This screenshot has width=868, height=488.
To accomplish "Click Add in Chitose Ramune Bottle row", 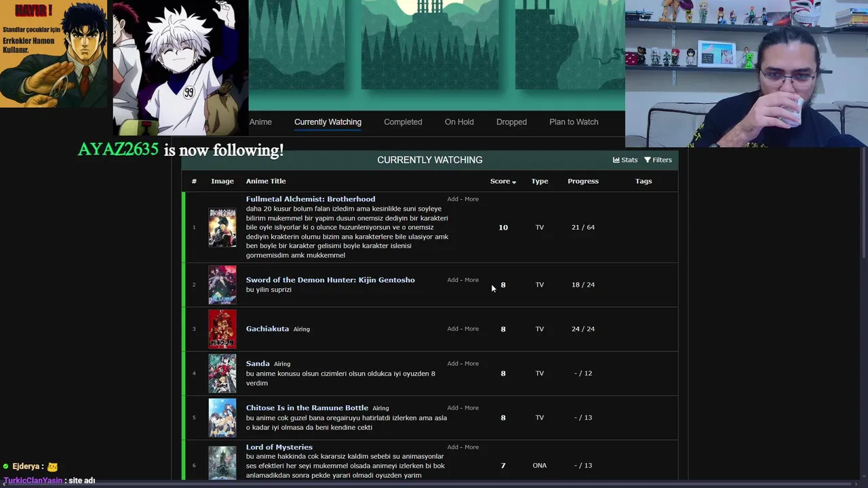I will pyautogui.click(x=452, y=408).
